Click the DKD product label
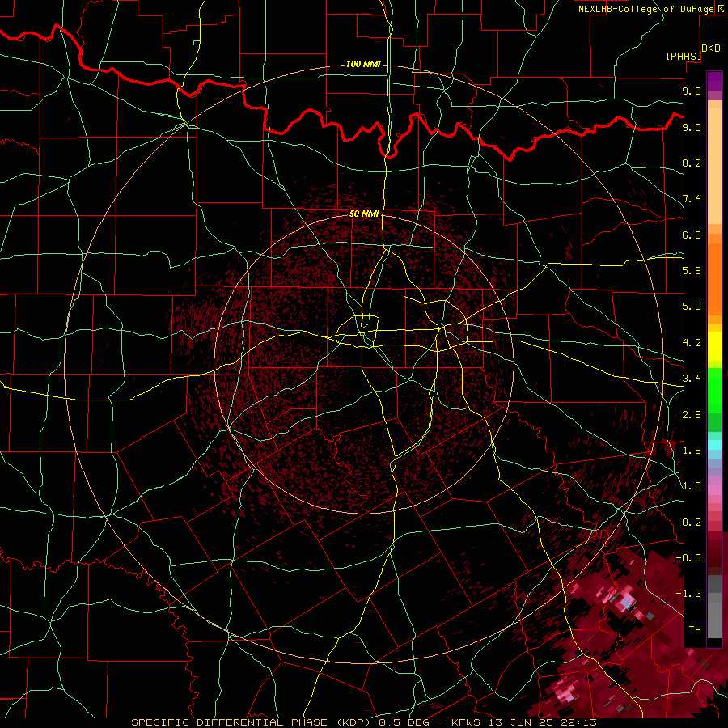The height and width of the screenshot is (728, 728). tap(711, 49)
